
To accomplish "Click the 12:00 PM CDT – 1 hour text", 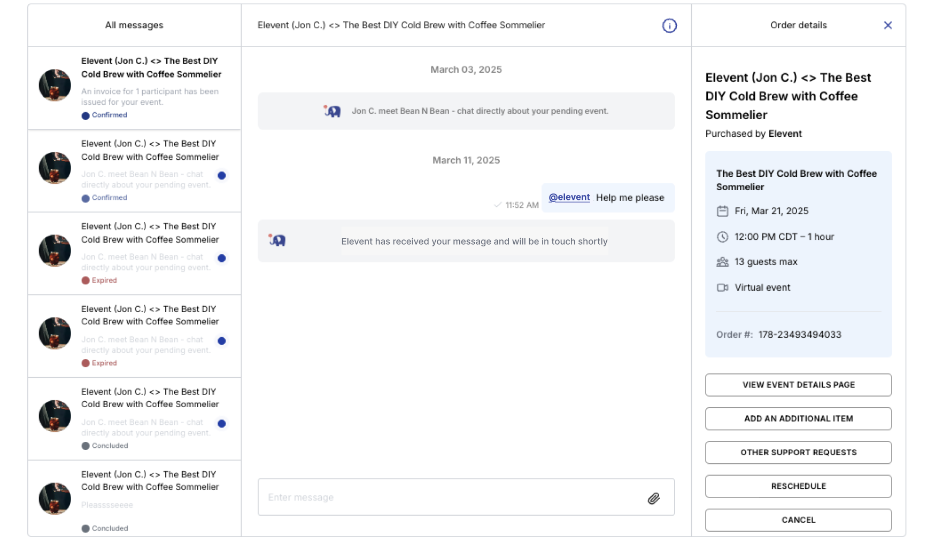I will click(x=784, y=237).
